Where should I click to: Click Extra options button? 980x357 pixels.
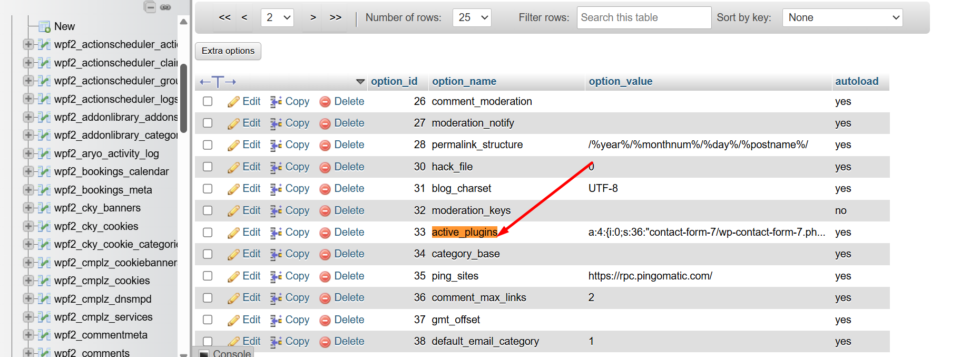coord(228,51)
